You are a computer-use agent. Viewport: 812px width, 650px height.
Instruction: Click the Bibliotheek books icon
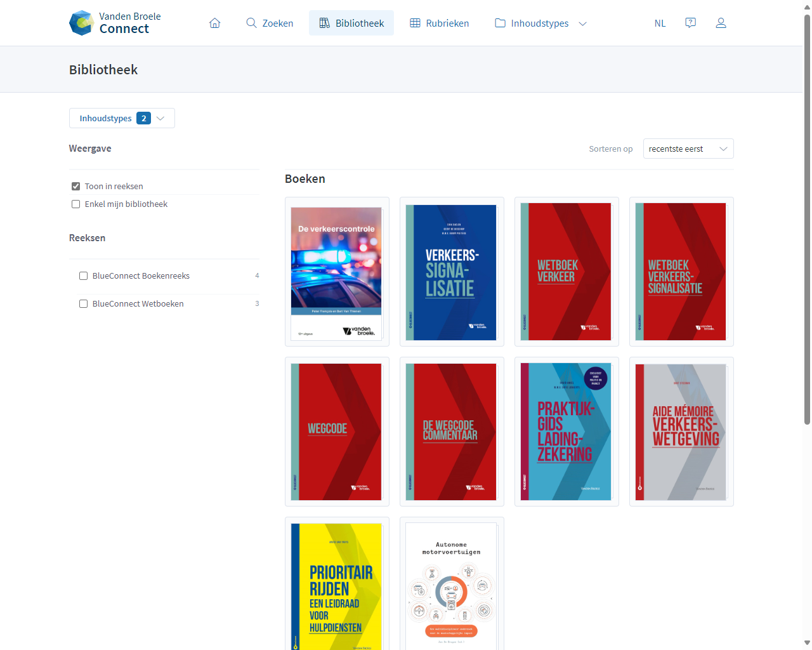tap(324, 23)
